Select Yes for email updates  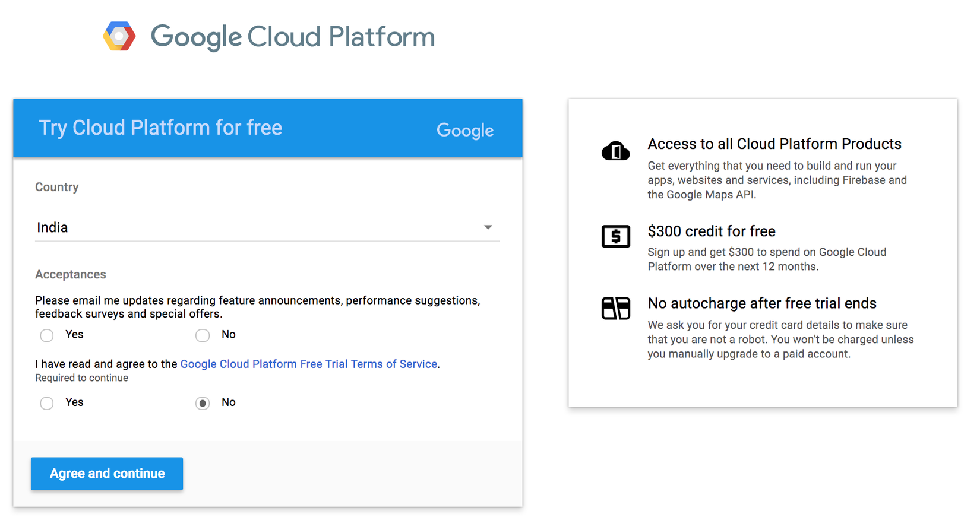tap(47, 335)
